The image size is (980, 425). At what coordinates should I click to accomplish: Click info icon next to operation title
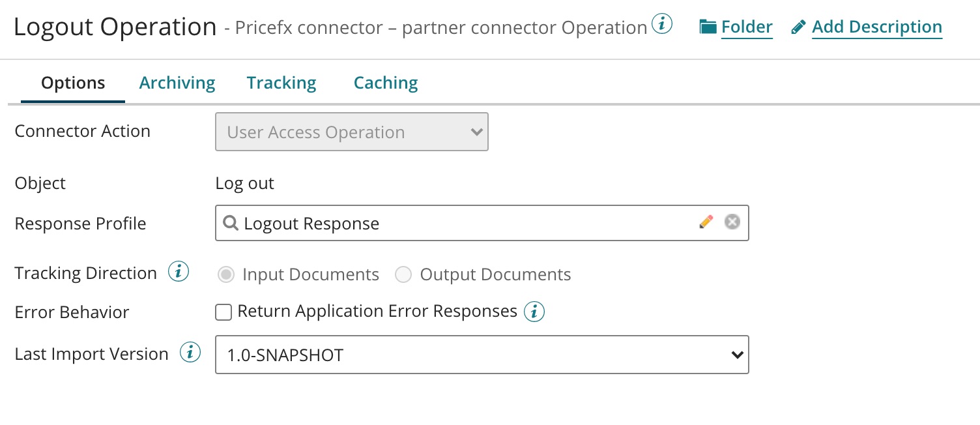click(662, 25)
